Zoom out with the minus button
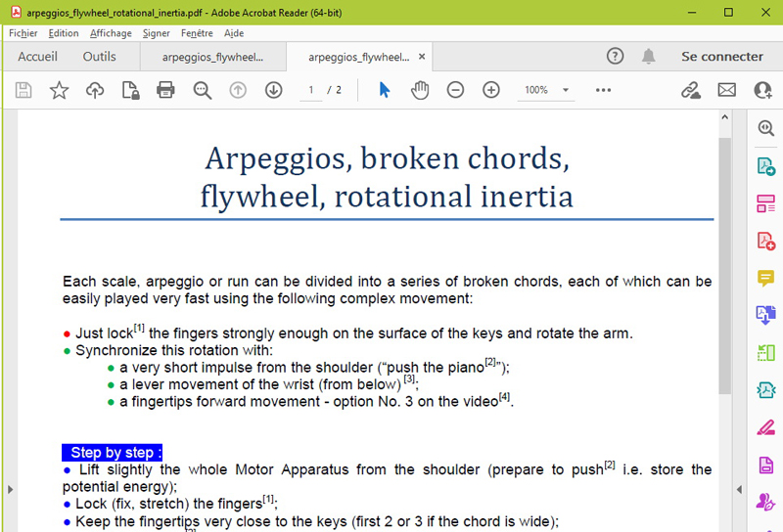This screenshot has height=532, width=783. 455,90
